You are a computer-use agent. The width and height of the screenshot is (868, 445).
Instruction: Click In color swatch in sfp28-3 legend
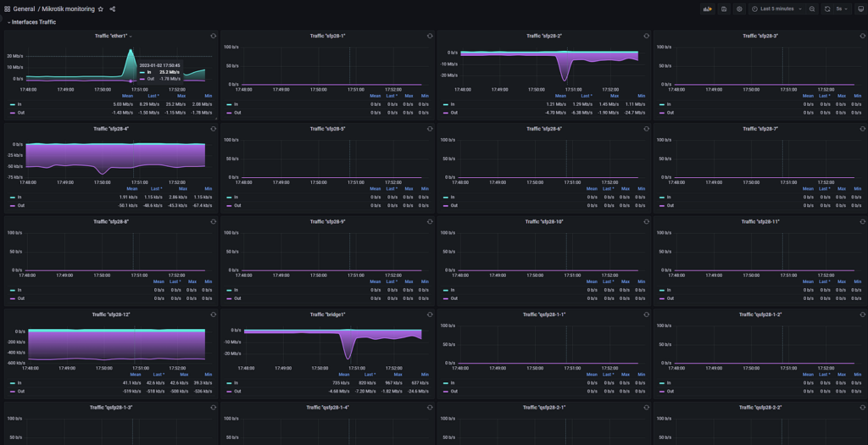[662, 104]
